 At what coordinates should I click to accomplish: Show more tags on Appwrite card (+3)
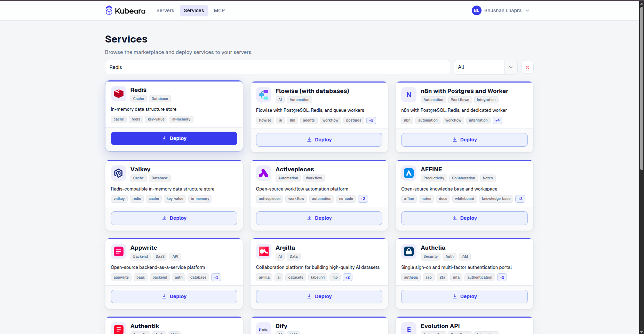(216, 278)
